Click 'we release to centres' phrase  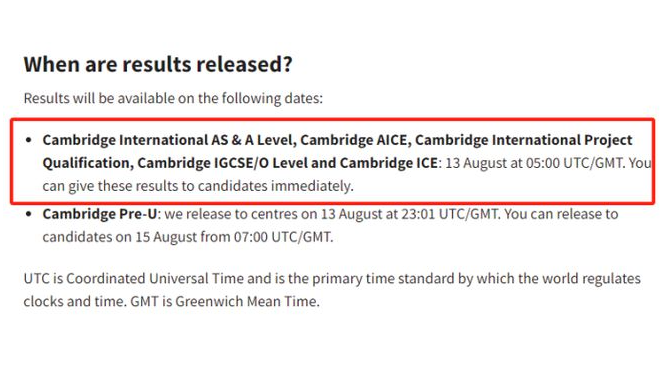click(x=231, y=214)
